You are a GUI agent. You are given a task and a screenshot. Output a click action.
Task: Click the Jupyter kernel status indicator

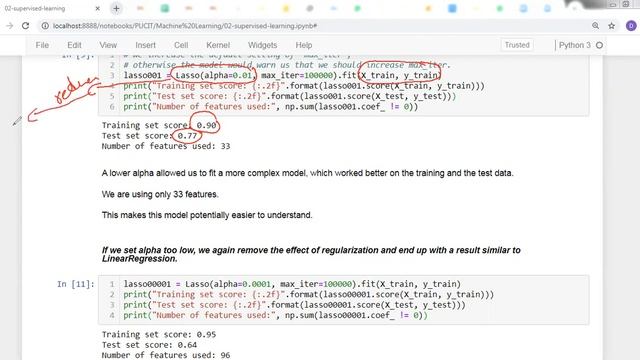tap(600, 45)
